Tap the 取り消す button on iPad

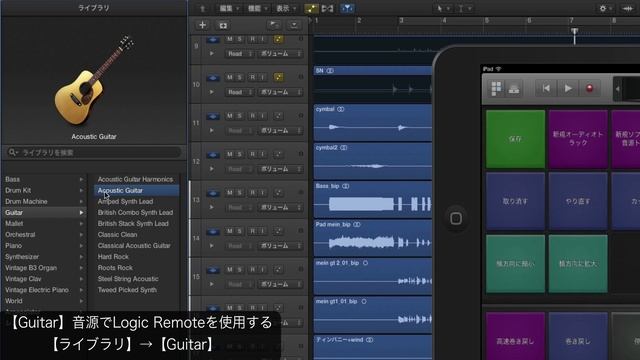(515, 201)
